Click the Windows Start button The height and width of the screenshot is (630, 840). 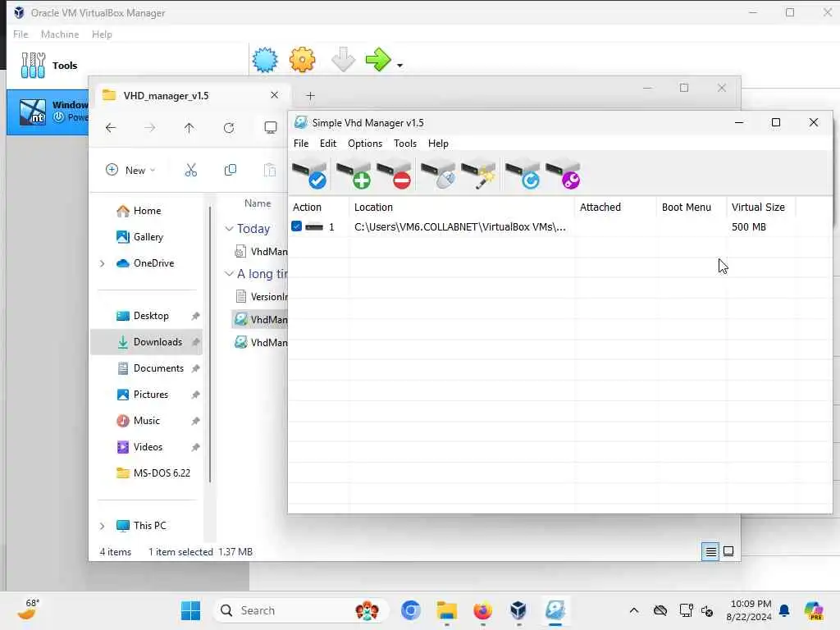[190, 610]
